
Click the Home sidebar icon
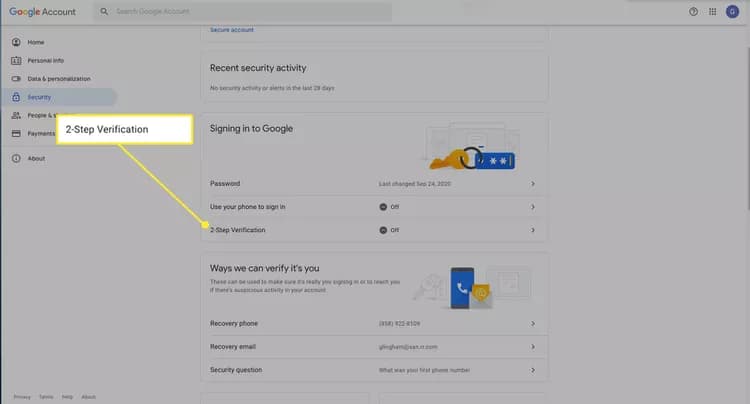click(x=16, y=42)
